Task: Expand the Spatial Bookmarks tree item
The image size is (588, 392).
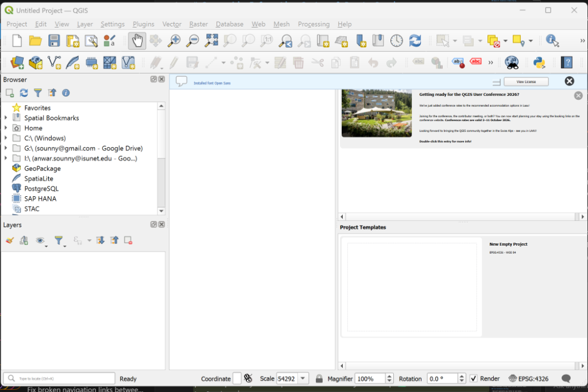Action: (x=6, y=118)
